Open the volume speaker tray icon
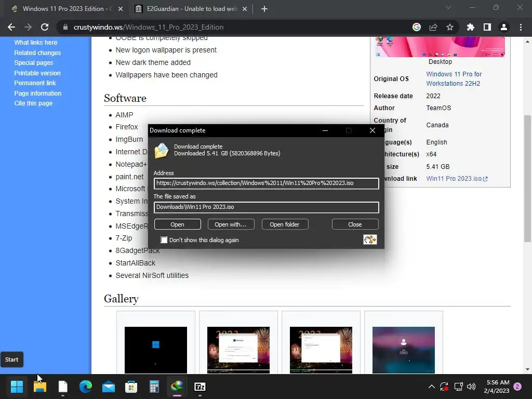 pyautogui.click(x=471, y=387)
